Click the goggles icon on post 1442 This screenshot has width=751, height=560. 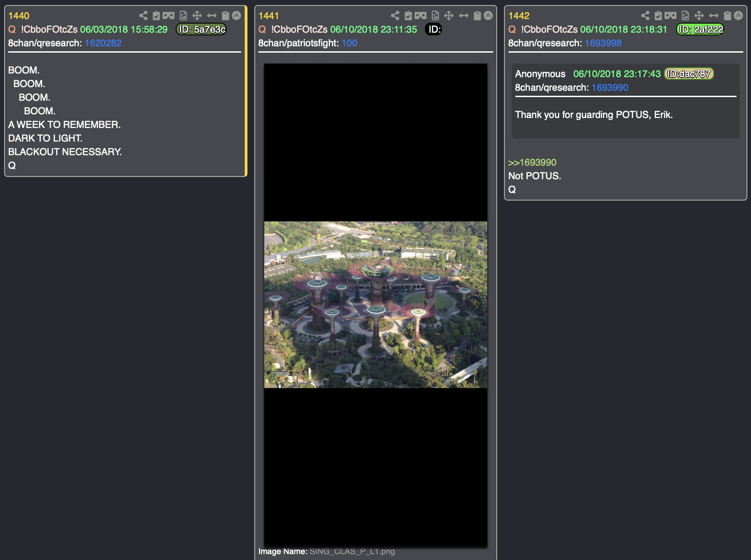coord(671,15)
